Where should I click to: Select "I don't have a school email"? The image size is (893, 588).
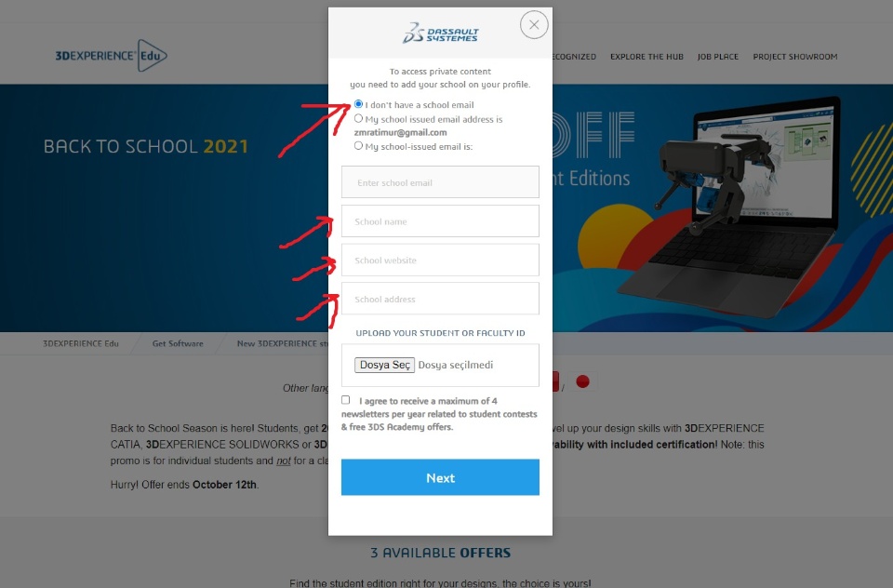(358, 104)
